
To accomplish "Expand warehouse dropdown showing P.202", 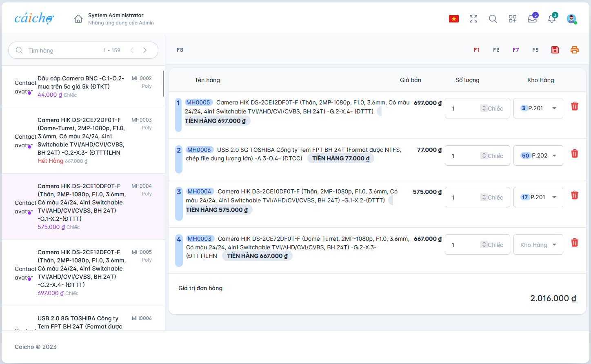I will point(538,155).
